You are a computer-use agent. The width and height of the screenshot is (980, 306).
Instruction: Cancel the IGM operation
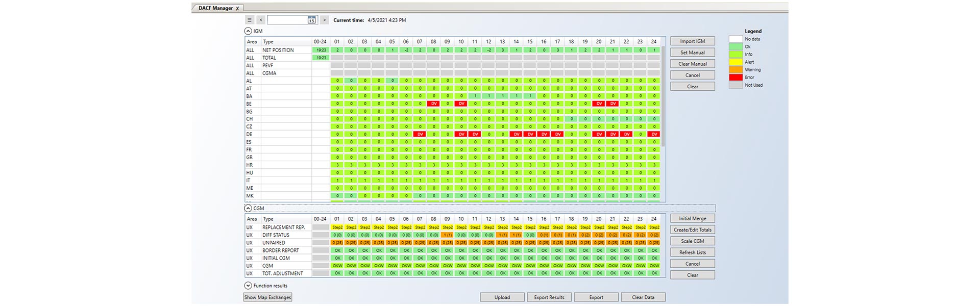pyautogui.click(x=693, y=75)
